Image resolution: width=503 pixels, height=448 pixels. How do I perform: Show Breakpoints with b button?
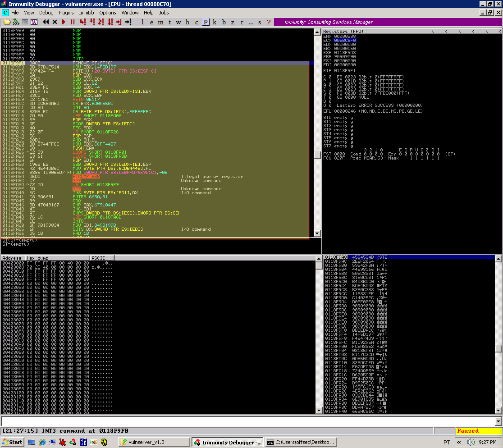click(x=224, y=22)
